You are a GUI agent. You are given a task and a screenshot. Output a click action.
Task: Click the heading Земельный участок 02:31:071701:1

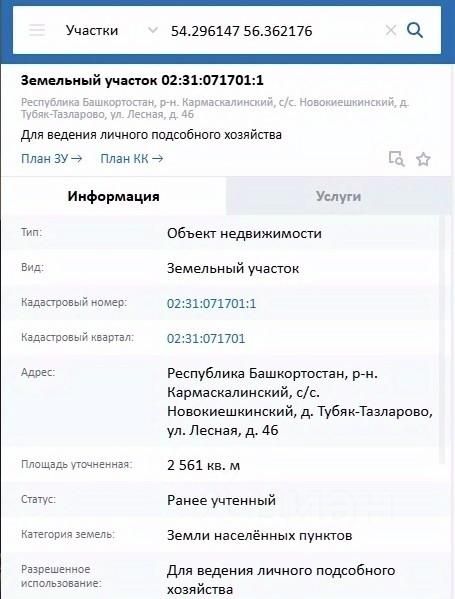[x=142, y=81]
